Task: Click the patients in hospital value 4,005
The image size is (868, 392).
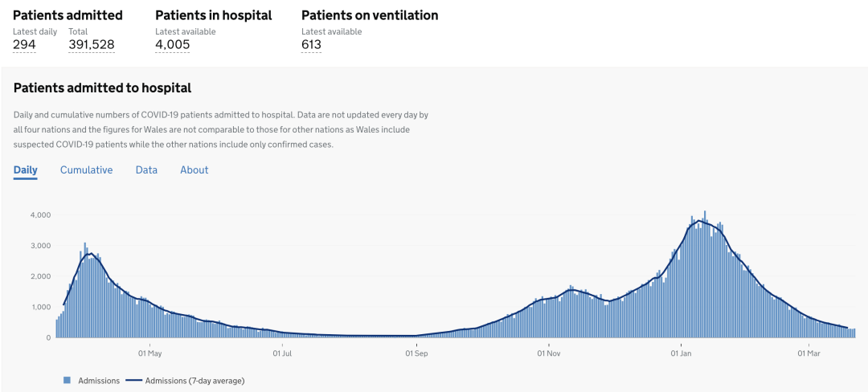Action: click(x=172, y=45)
